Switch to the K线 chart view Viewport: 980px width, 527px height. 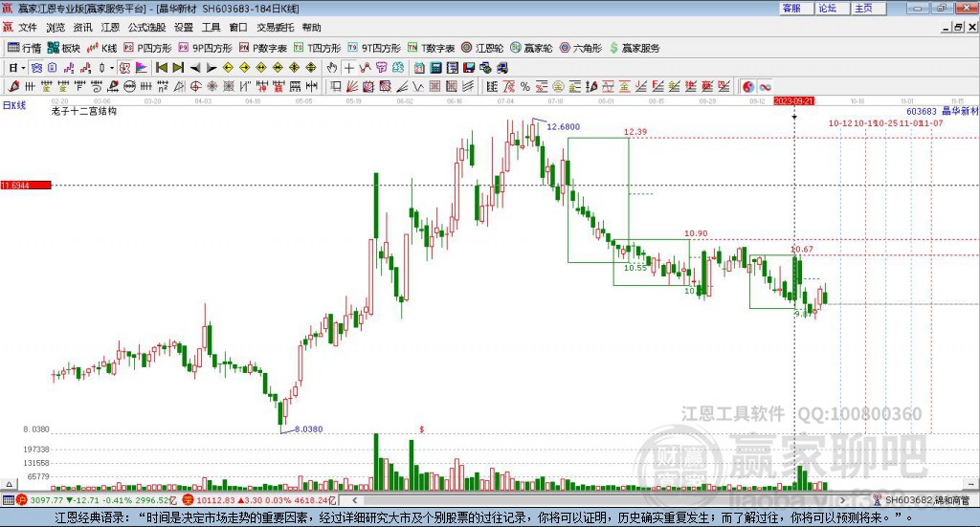[101, 48]
